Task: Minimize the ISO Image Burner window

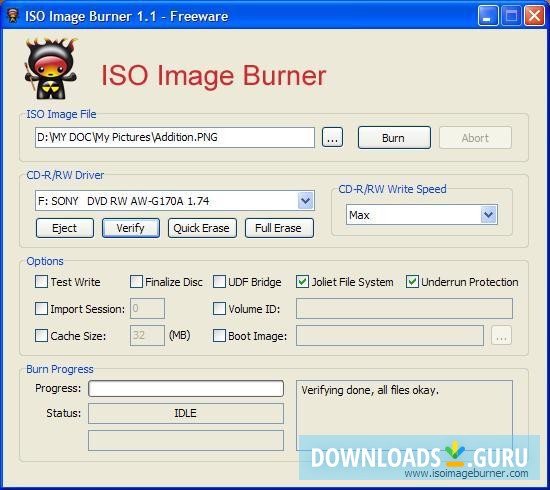Action: (x=488, y=16)
